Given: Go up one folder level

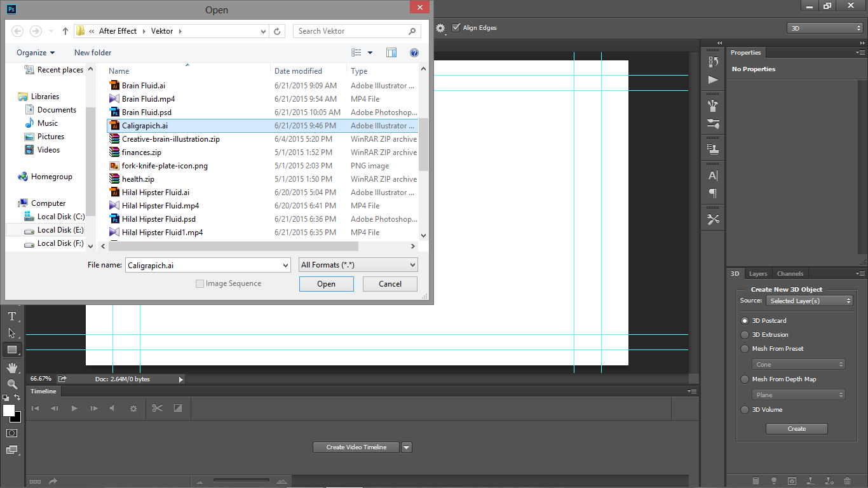Looking at the screenshot, I should 65,30.
